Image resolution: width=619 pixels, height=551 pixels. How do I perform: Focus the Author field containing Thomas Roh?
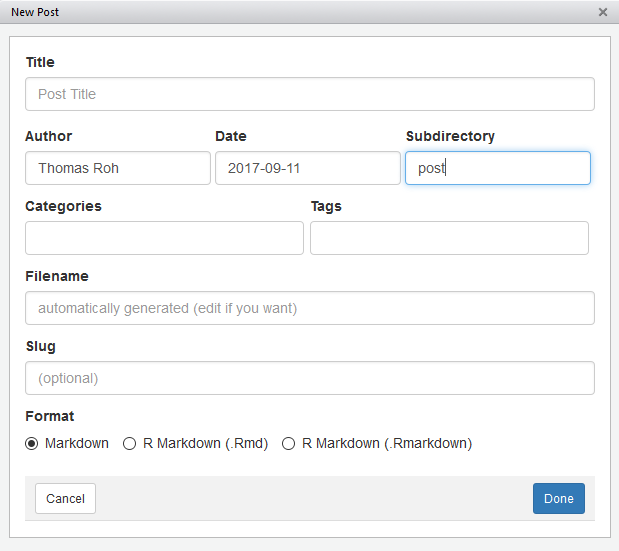click(118, 168)
